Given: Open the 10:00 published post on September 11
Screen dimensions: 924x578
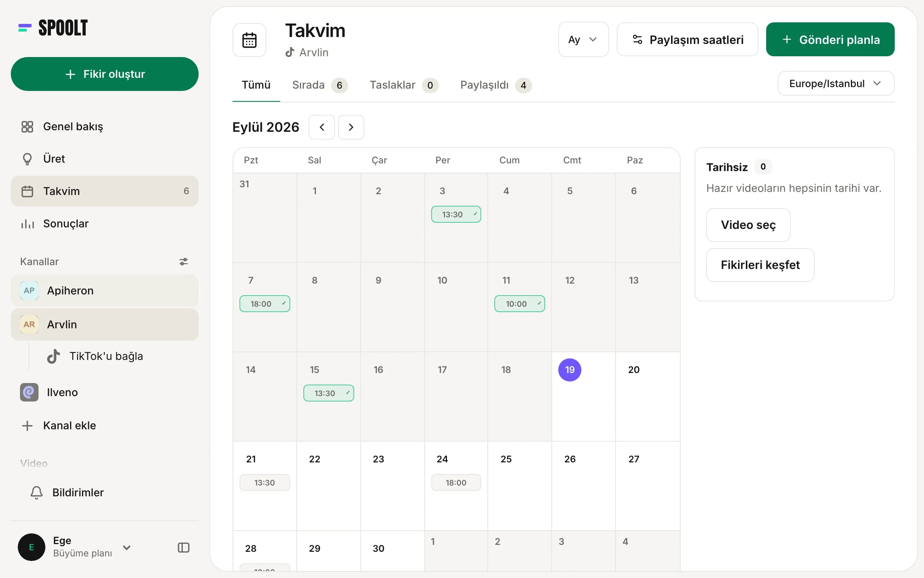Looking at the screenshot, I should point(520,304).
